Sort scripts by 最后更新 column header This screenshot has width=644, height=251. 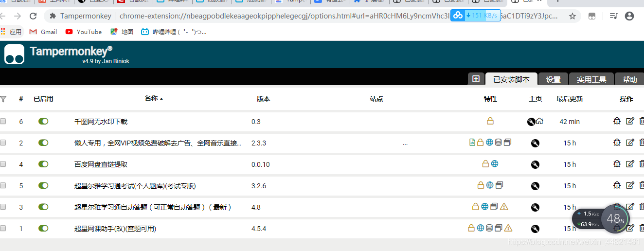[570, 99]
